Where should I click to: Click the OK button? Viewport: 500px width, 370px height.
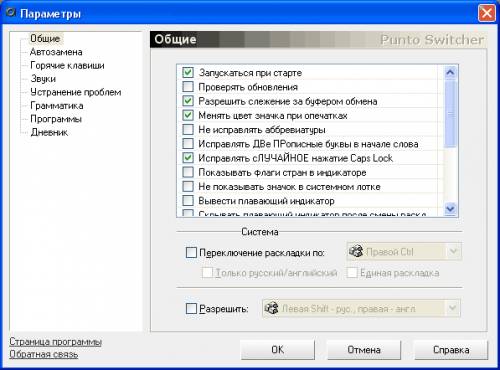pyautogui.click(x=278, y=350)
